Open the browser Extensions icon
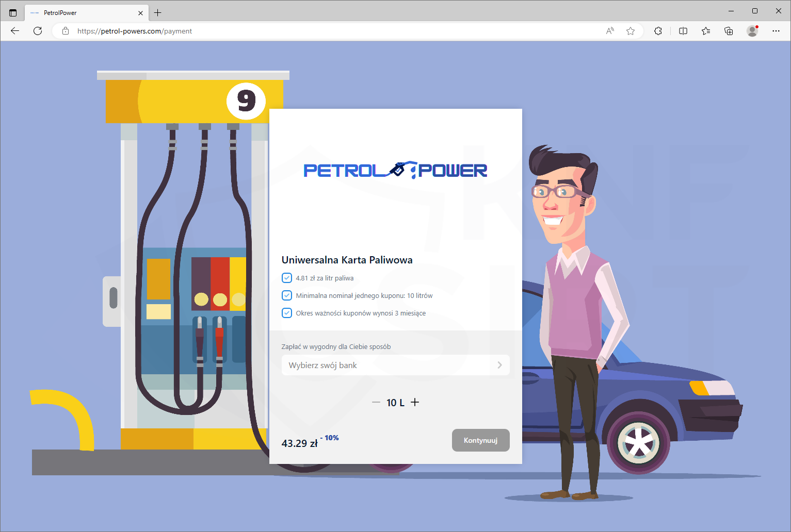 click(658, 31)
